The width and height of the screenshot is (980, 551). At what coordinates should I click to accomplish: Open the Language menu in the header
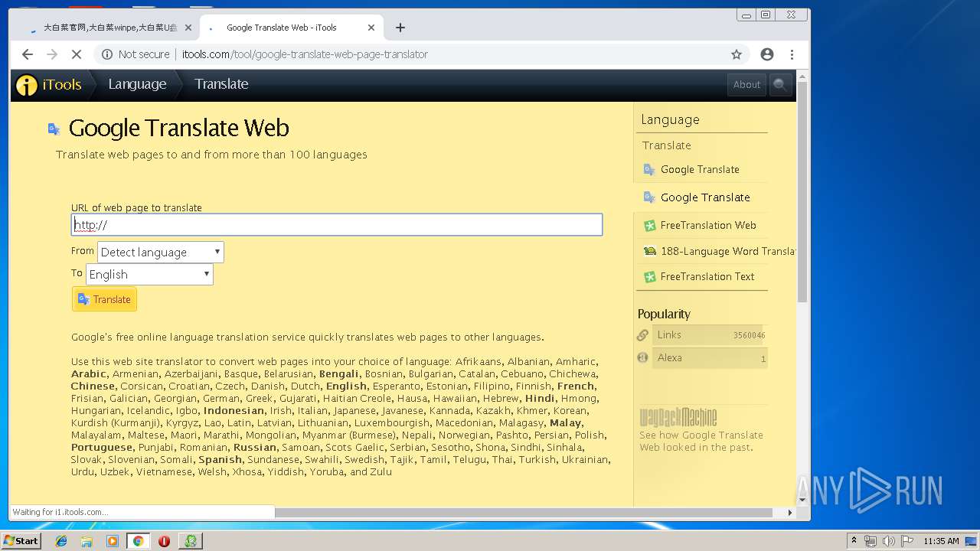137,84
